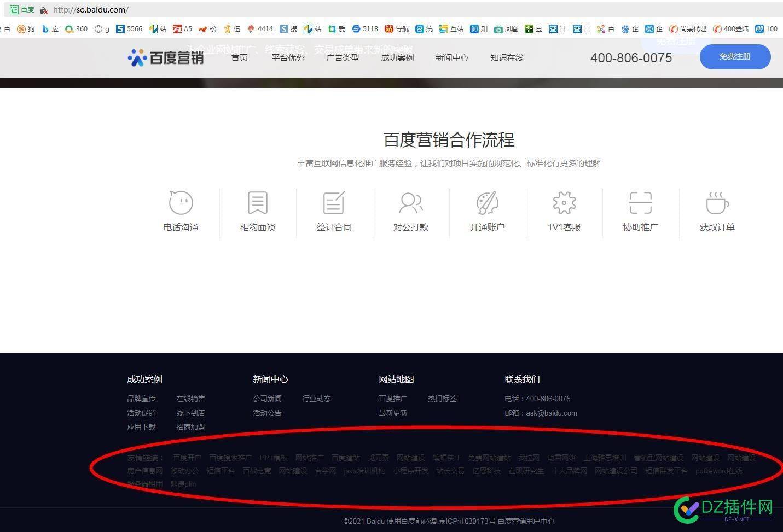Viewport: 783px width, 532px height.
Task: Open 成功案例 in the top navigation bar
Action: pyautogui.click(x=397, y=58)
